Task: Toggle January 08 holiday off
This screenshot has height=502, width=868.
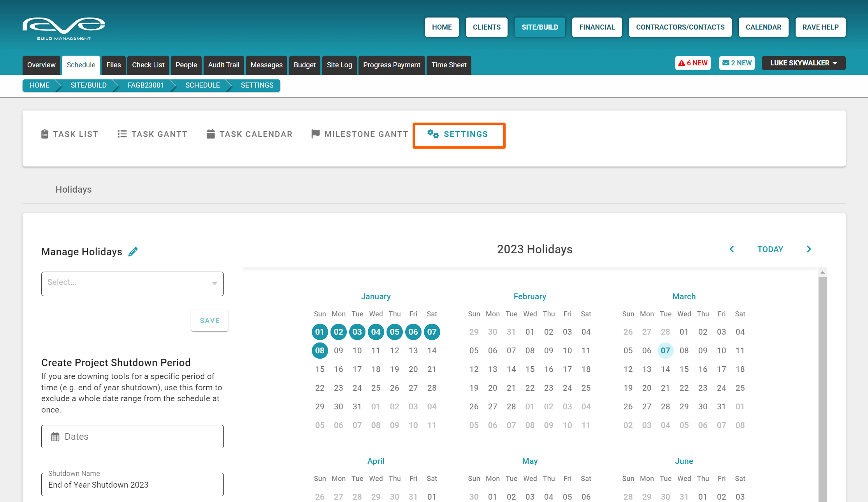Action: pos(320,351)
